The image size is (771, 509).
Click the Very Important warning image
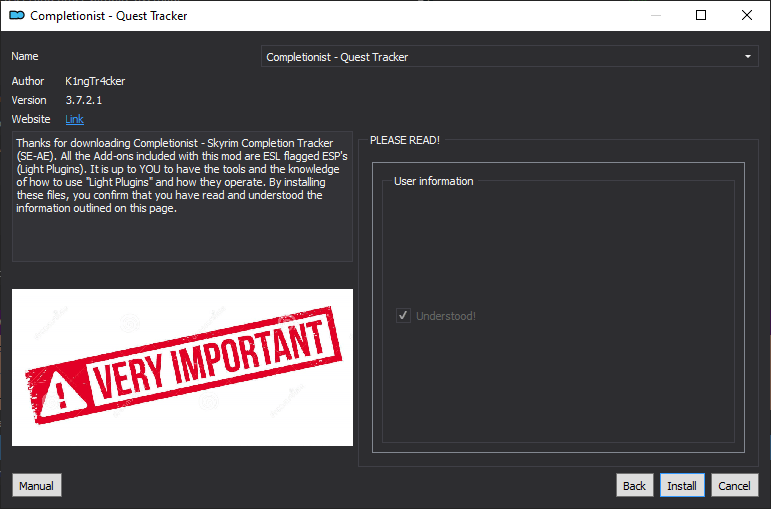tap(182, 367)
